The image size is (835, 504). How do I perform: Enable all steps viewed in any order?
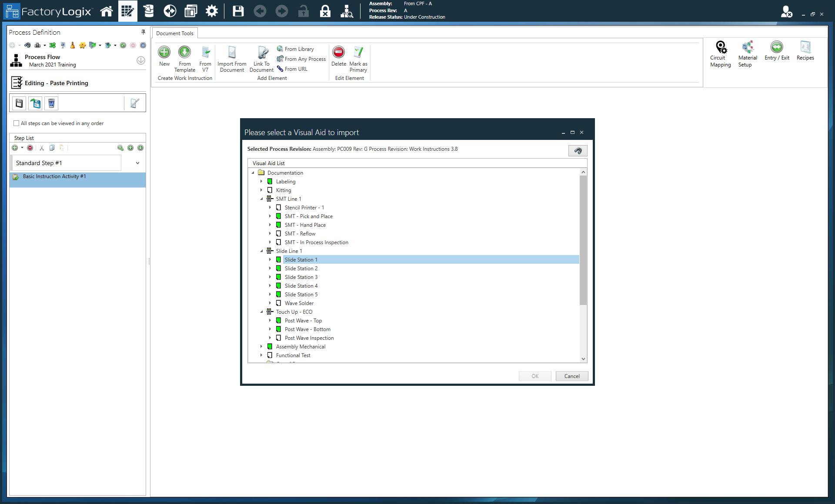[x=17, y=123]
